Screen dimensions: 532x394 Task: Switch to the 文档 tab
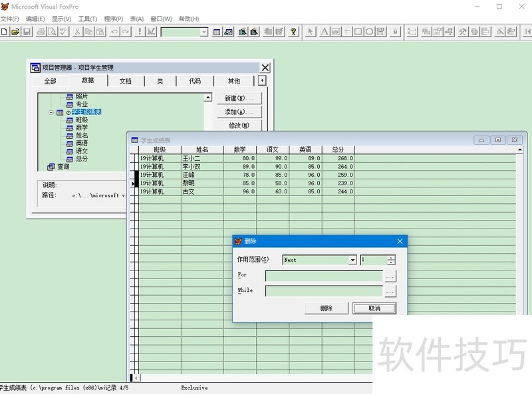coord(125,81)
